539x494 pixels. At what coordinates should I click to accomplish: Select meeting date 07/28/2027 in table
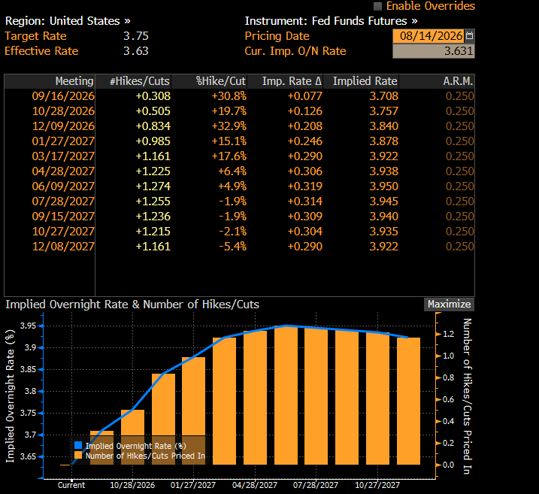point(63,201)
